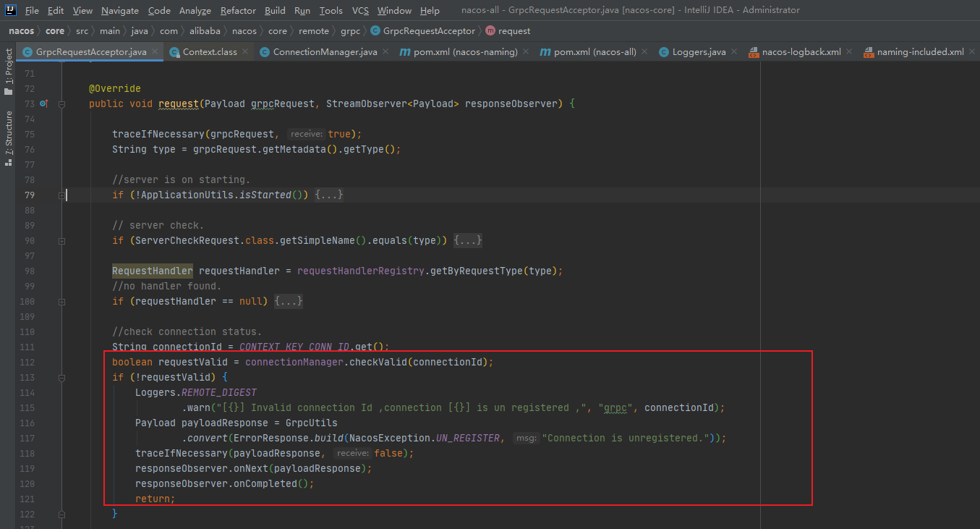Image resolution: width=980 pixels, height=529 pixels.
Task: Open the Refactor menu
Action: coord(239,11)
